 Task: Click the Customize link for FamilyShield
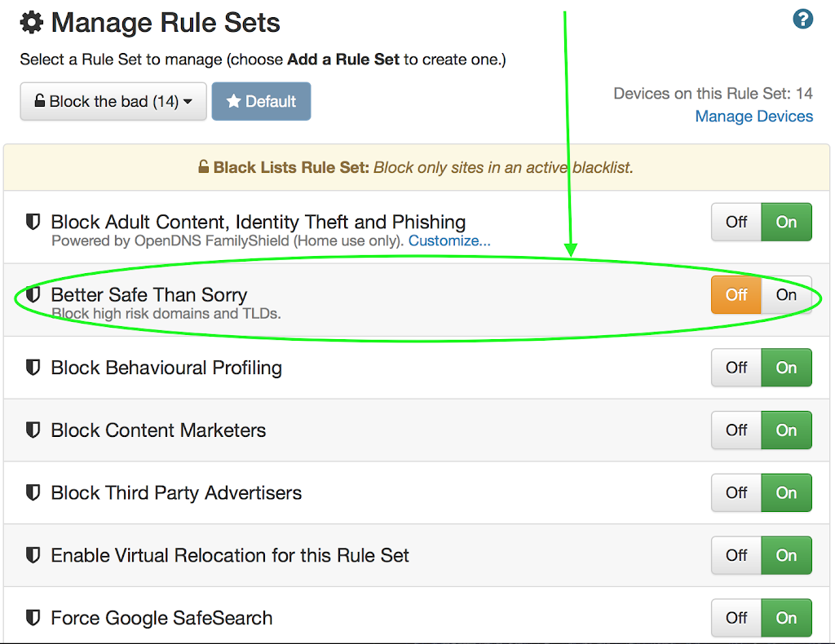click(x=449, y=240)
